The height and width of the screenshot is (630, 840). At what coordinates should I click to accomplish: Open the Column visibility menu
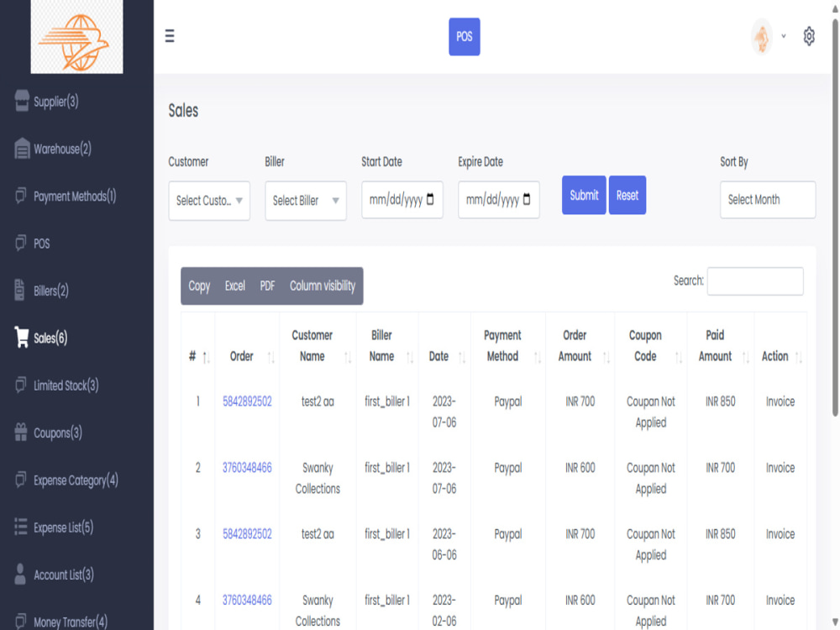(x=322, y=286)
